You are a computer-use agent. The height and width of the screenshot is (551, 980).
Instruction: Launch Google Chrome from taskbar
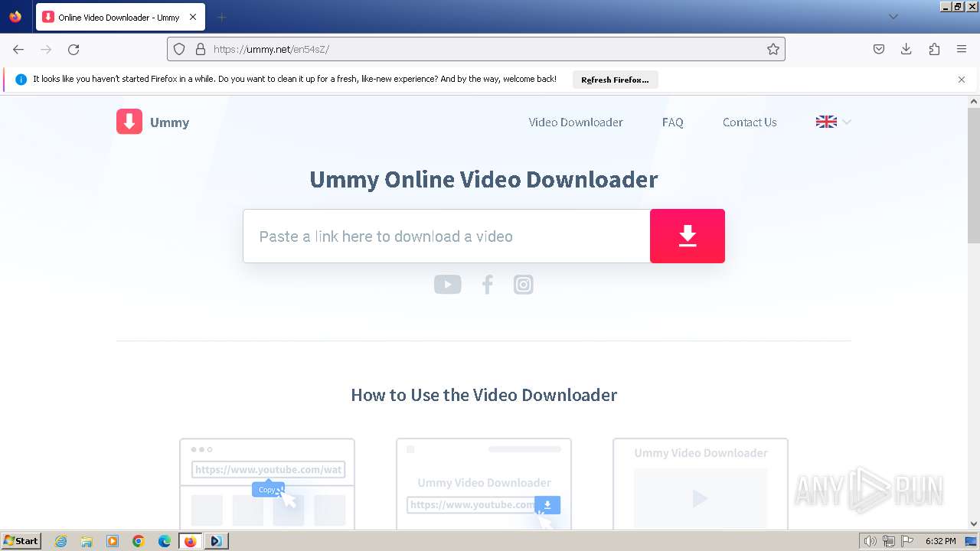(x=139, y=541)
